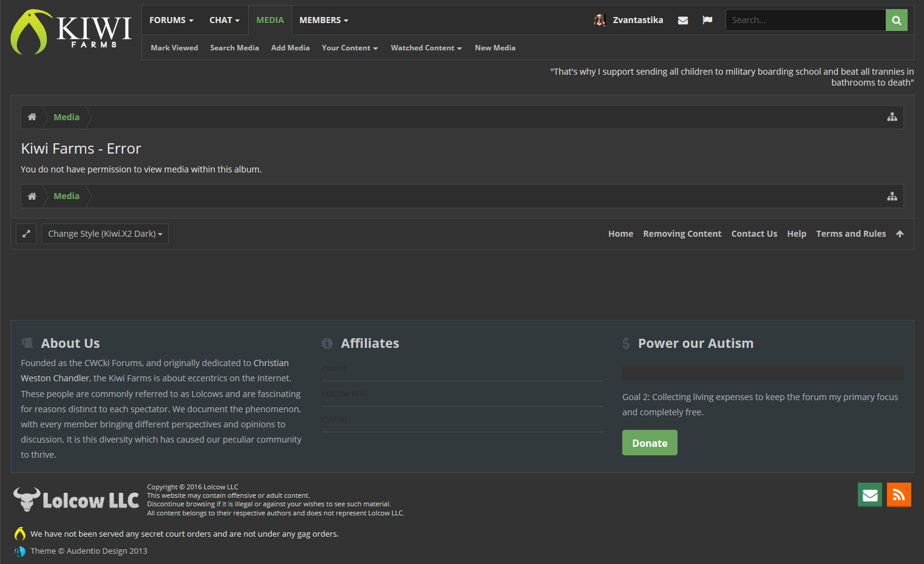Open Search Media in the sub-navigation

pos(234,48)
